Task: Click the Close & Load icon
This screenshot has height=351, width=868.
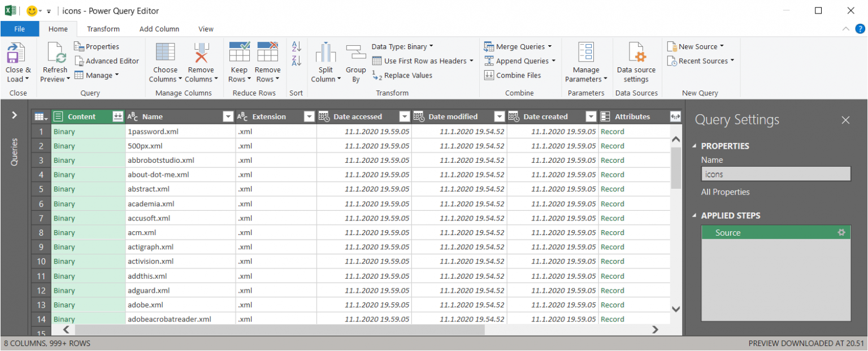Action: (16, 54)
